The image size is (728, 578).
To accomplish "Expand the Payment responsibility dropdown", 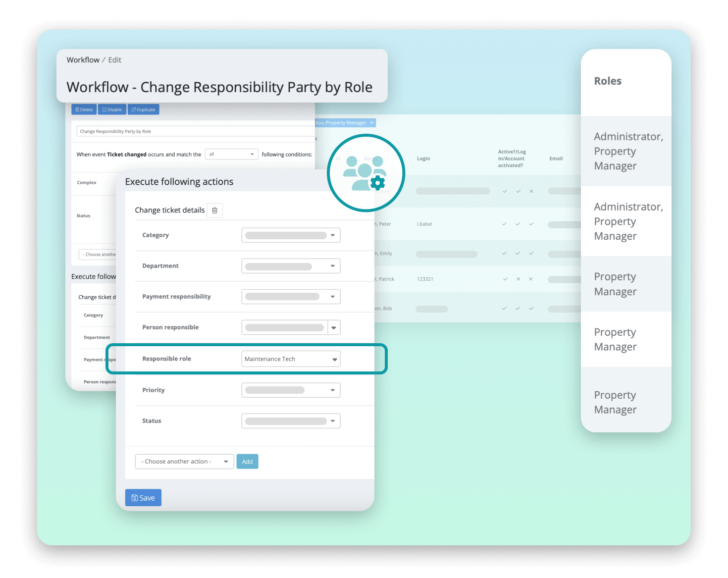I will pyautogui.click(x=291, y=297).
